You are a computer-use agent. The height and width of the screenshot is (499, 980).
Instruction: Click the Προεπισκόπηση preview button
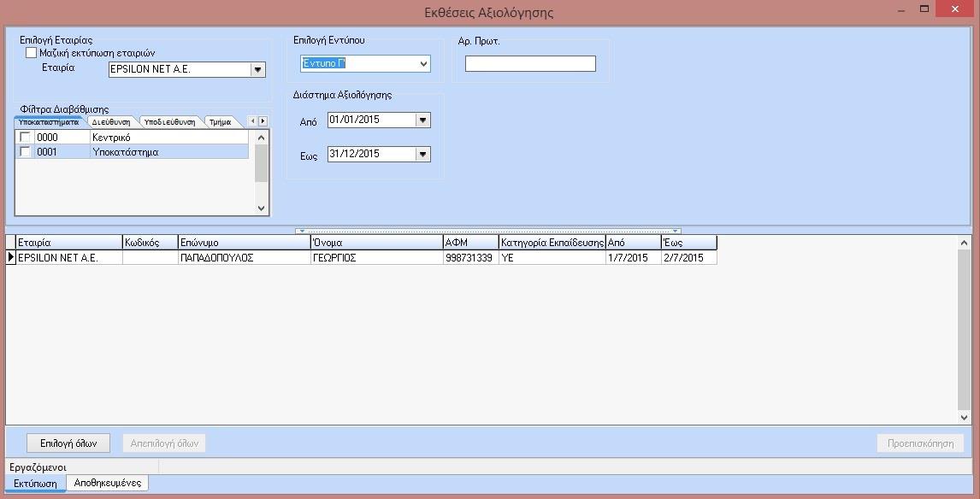coord(921,443)
